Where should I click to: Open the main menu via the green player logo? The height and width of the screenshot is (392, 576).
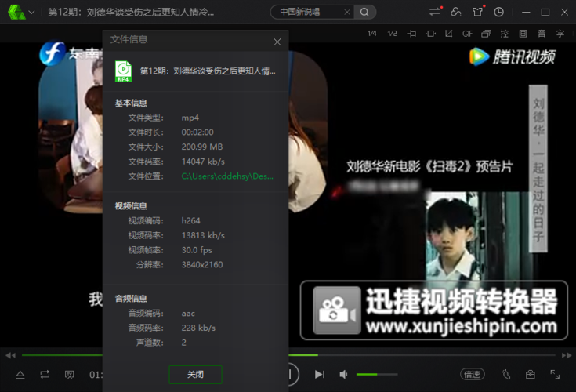coord(16,12)
